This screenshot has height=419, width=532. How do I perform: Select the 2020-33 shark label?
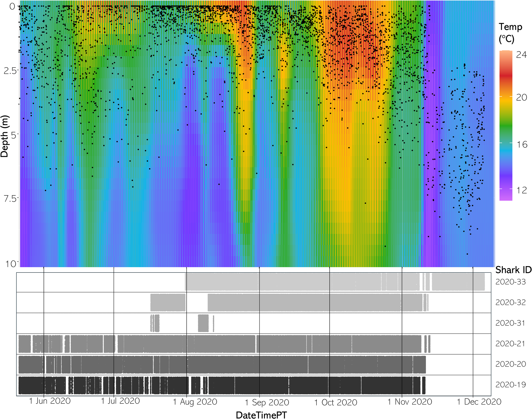tap(510, 282)
